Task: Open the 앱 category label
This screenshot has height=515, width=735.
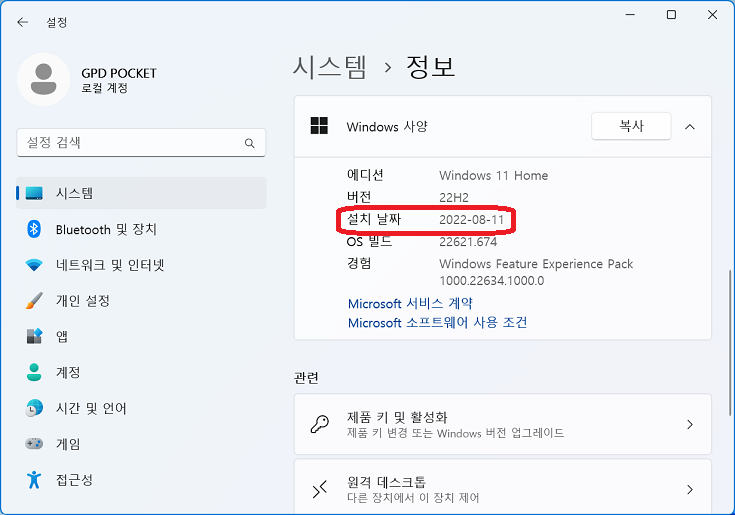Action: 62,336
